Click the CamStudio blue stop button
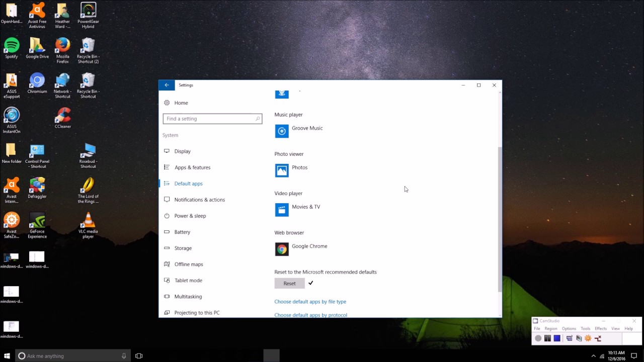This screenshot has height=362, width=644. coord(557,338)
